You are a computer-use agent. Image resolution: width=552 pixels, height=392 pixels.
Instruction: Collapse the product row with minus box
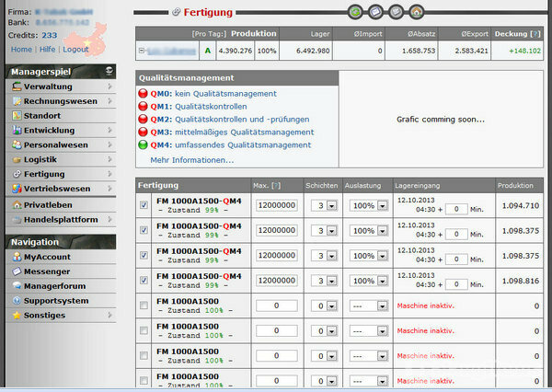pyautogui.click(x=141, y=51)
